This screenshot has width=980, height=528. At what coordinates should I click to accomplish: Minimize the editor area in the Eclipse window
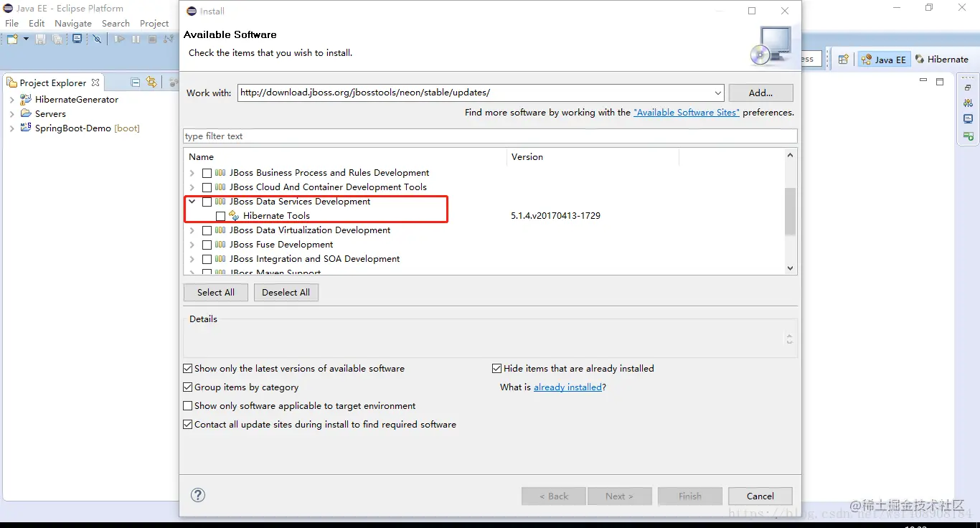pyautogui.click(x=923, y=81)
